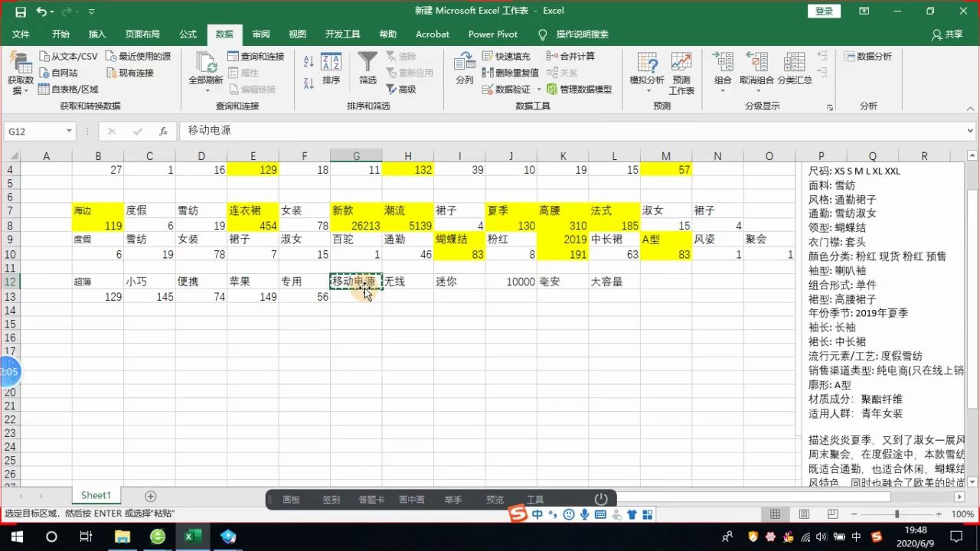This screenshot has width=980, height=551.
Task: Open the Name Box dropdown next to G12
Action: pos(69,132)
